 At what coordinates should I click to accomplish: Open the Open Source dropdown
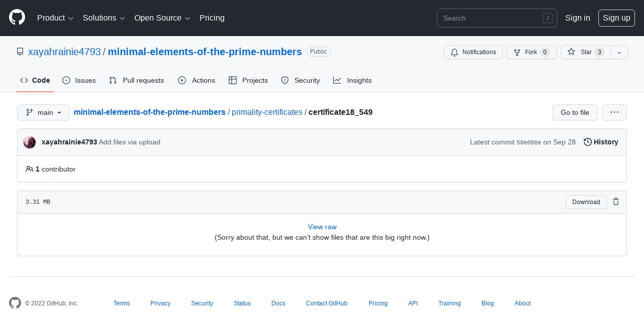tap(162, 18)
